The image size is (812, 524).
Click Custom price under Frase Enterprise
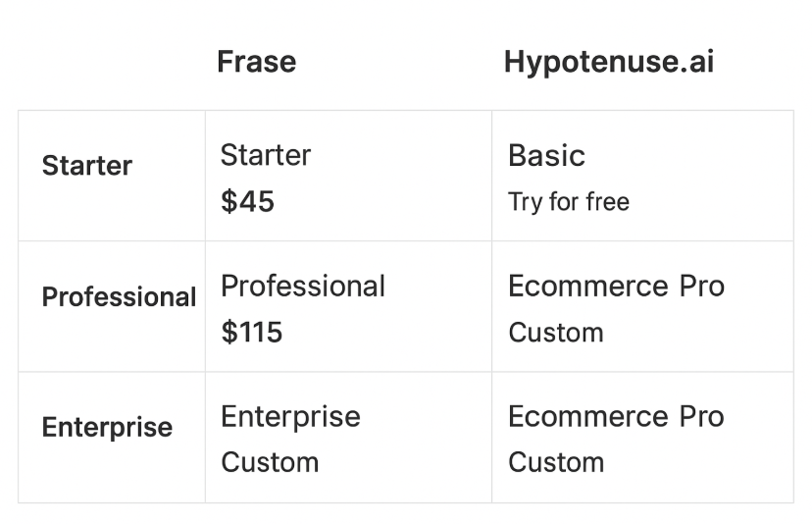[270, 462]
